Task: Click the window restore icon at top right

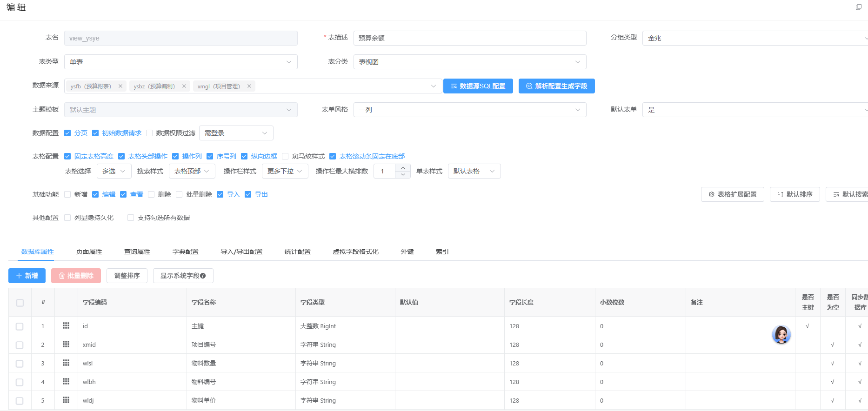Action: [859, 7]
